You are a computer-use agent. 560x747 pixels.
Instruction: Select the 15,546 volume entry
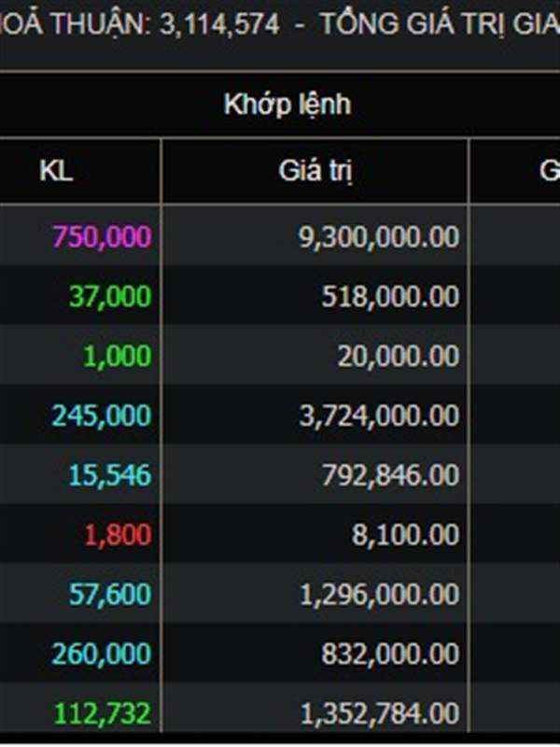point(79,474)
